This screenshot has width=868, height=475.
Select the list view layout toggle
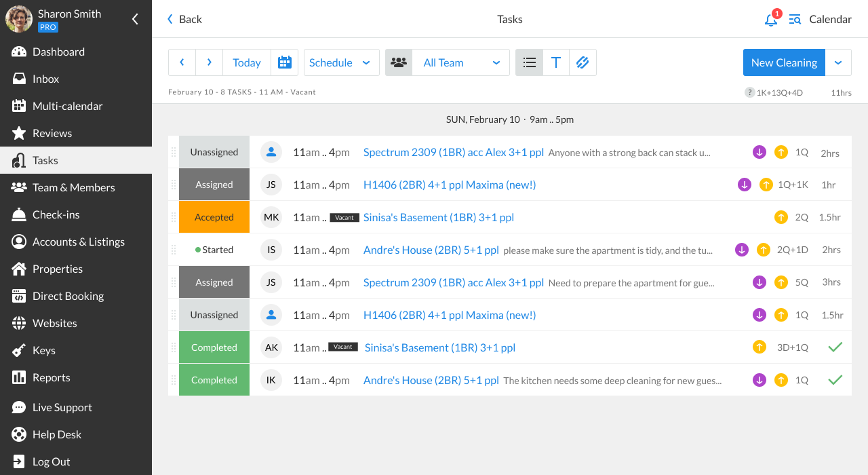coord(529,62)
